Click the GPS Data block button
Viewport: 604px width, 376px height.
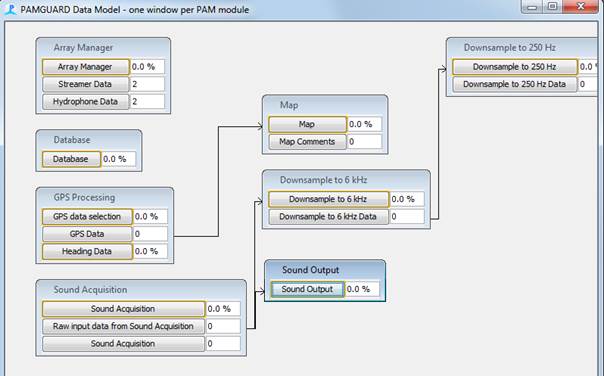pyautogui.click(x=87, y=234)
